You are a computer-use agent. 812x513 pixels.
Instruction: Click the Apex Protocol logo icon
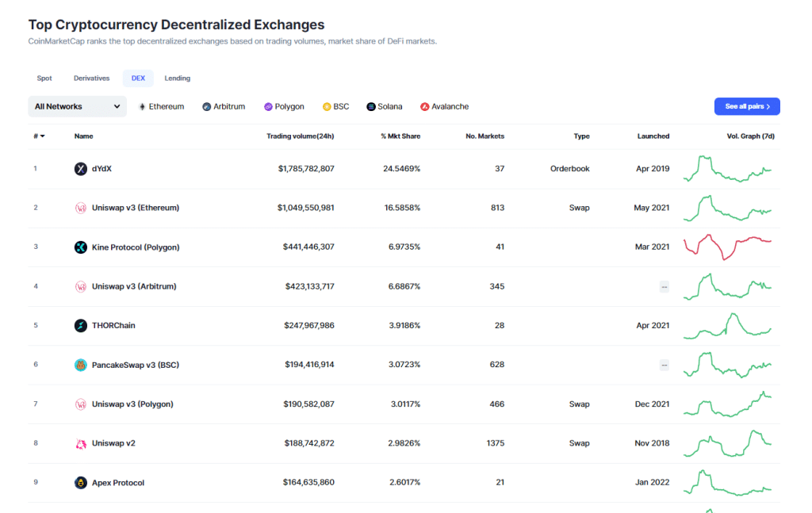pyautogui.click(x=80, y=483)
